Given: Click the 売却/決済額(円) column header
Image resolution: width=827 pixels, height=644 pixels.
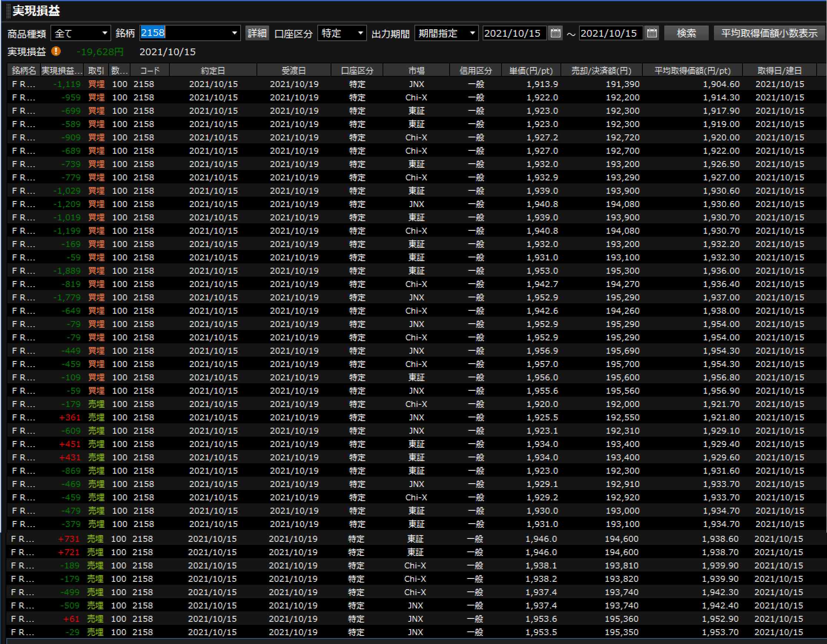Looking at the screenshot, I should (x=601, y=71).
